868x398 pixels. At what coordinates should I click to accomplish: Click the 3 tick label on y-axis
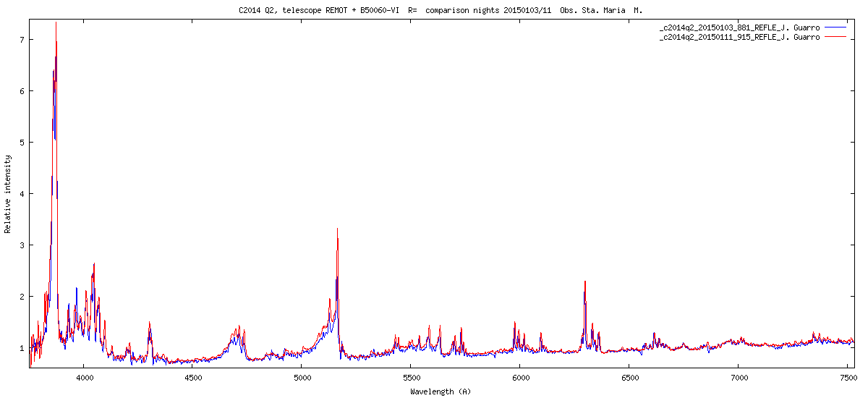tap(22, 245)
